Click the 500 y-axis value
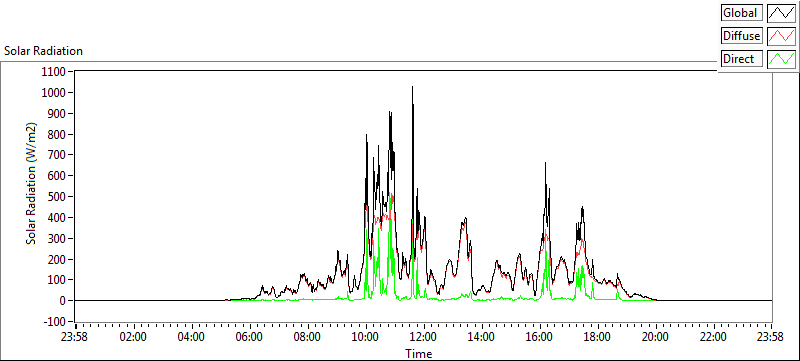Screen dimensions: 800x361 (x=58, y=197)
